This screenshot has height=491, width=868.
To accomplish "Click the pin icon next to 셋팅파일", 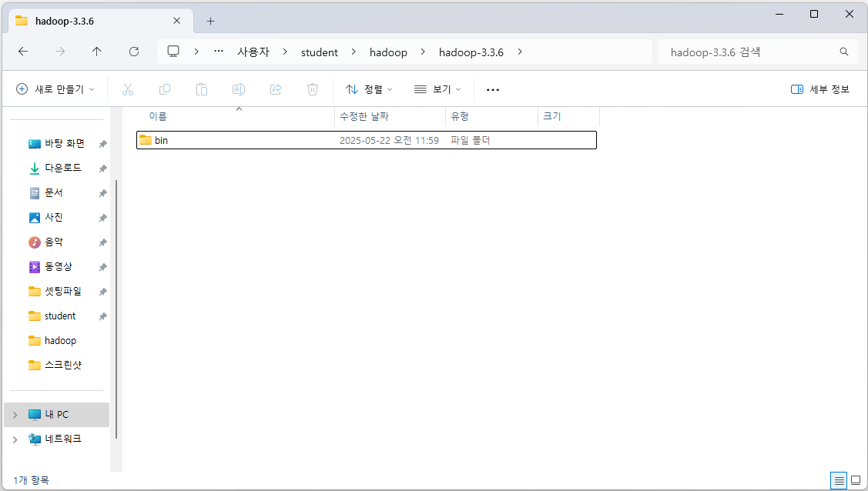I will (102, 292).
